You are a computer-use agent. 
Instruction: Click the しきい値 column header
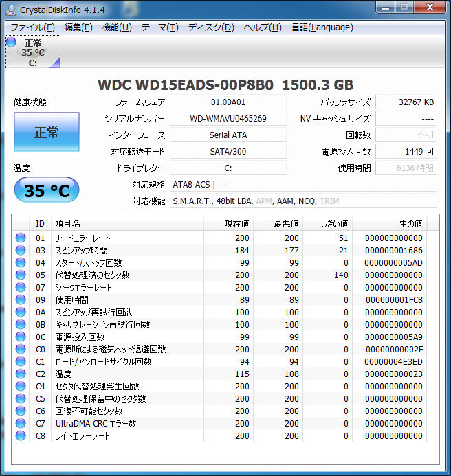tap(328, 224)
